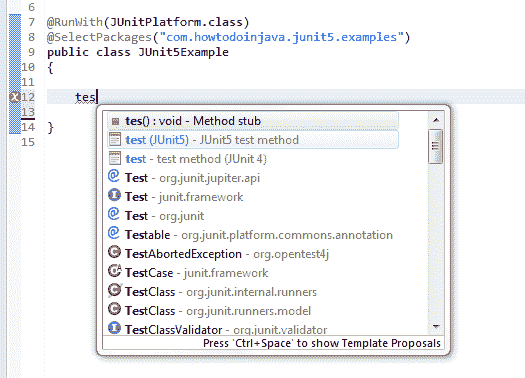Viewport: 525px width, 378px height.
Task: Click the package string com.howtodoinjava.junit5.examples
Action: coord(282,37)
